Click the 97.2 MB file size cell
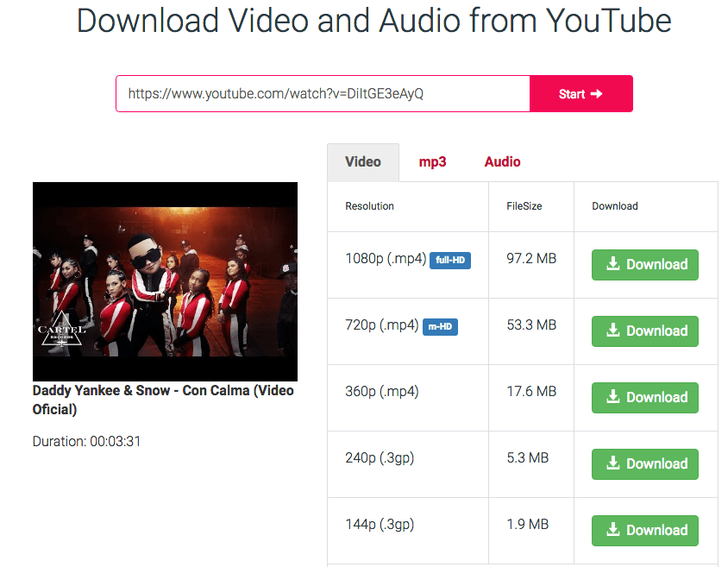 coord(530,259)
